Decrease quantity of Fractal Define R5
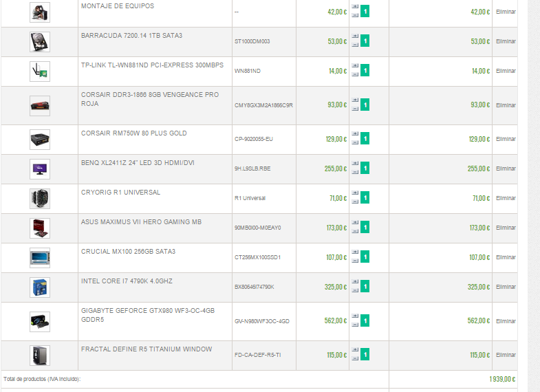540x392 pixels. tap(355, 358)
